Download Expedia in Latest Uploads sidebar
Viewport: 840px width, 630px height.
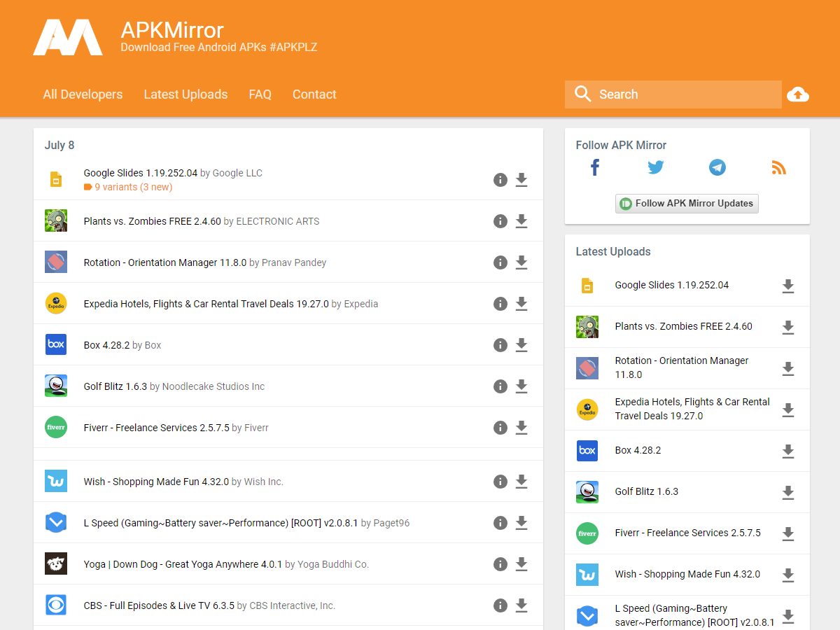point(788,410)
